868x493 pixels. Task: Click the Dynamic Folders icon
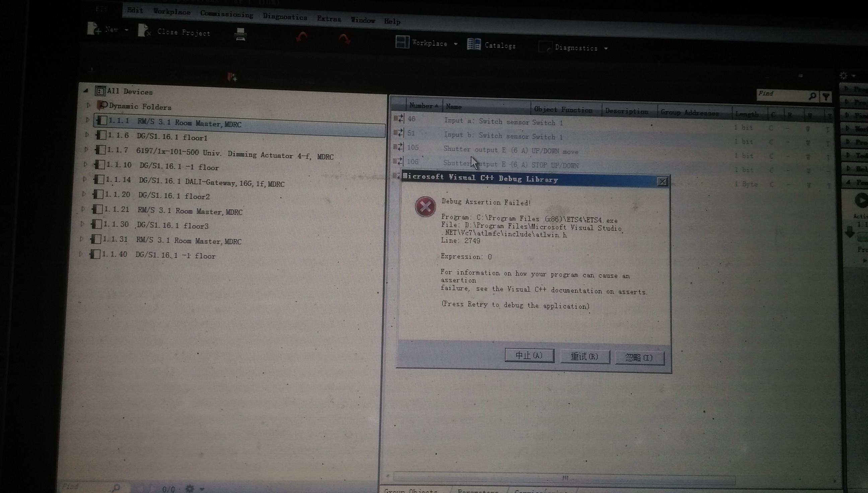[102, 105]
